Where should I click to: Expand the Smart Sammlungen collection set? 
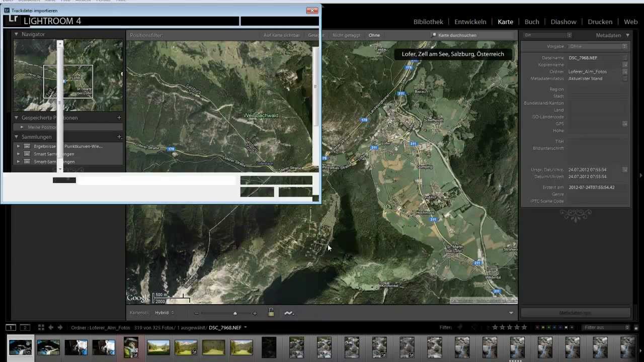tap(19, 154)
